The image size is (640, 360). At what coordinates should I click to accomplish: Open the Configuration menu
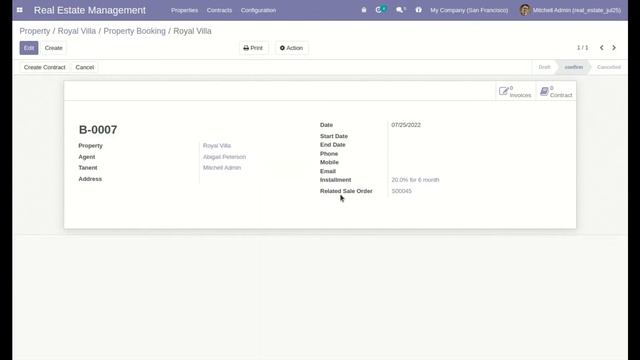(x=258, y=10)
